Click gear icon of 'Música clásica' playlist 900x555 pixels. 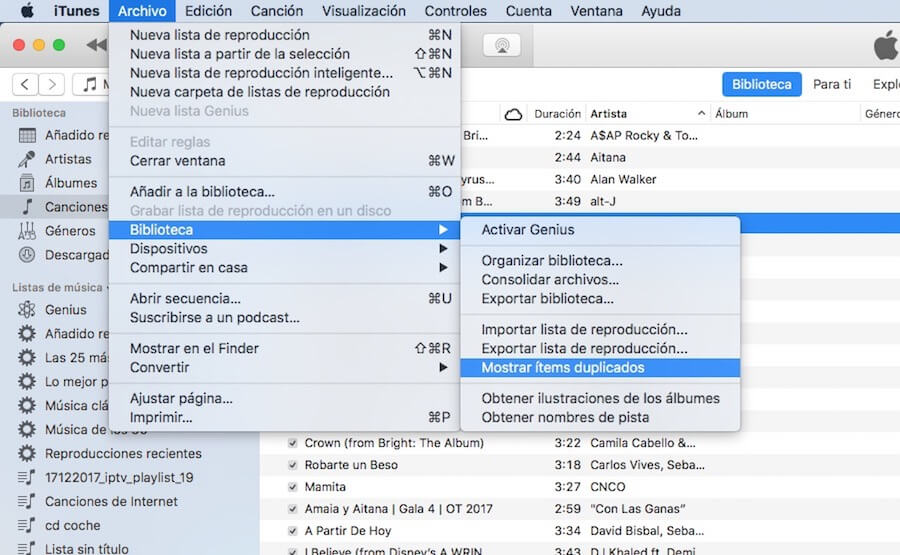27,405
